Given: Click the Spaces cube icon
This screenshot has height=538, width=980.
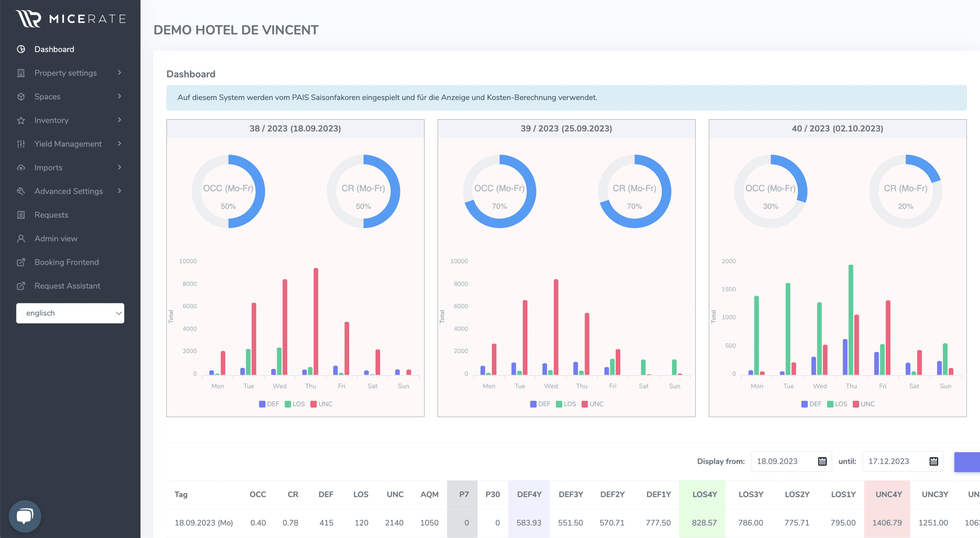Looking at the screenshot, I should click(21, 96).
